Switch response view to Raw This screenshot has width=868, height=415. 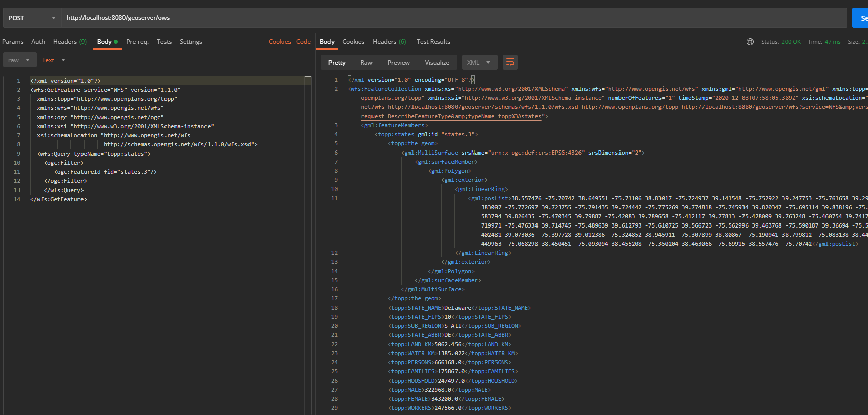(366, 63)
